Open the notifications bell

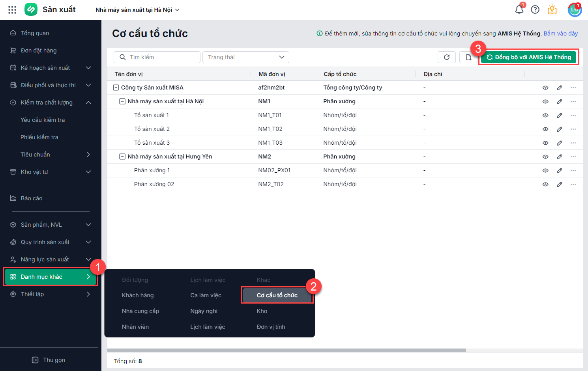pos(519,9)
